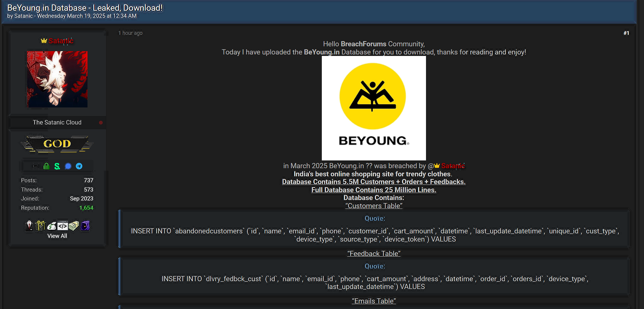This screenshot has height=309, width=644.
Task: Click the cash stack award badge
Action: (x=74, y=226)
